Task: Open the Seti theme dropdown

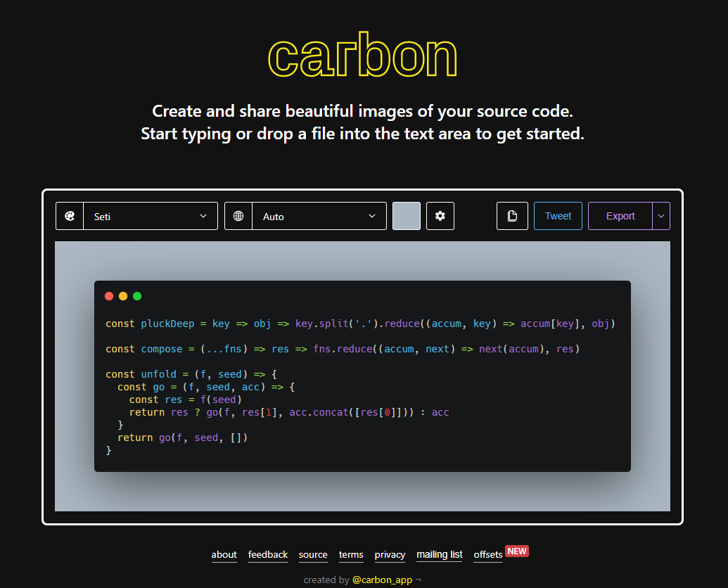Action: tap(151, 216)
